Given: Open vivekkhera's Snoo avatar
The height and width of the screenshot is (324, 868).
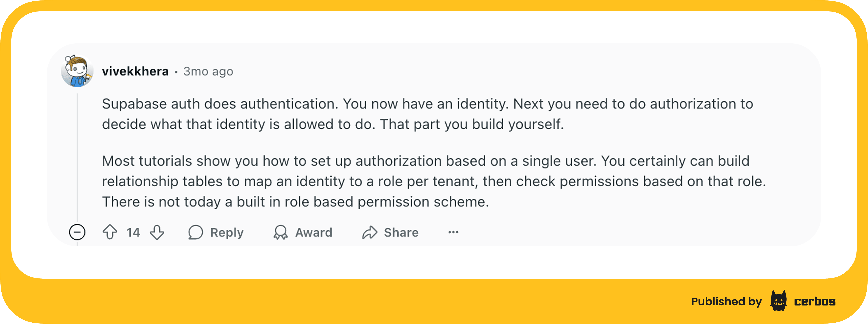Looking at the screenshot, I should pos(77,71).
